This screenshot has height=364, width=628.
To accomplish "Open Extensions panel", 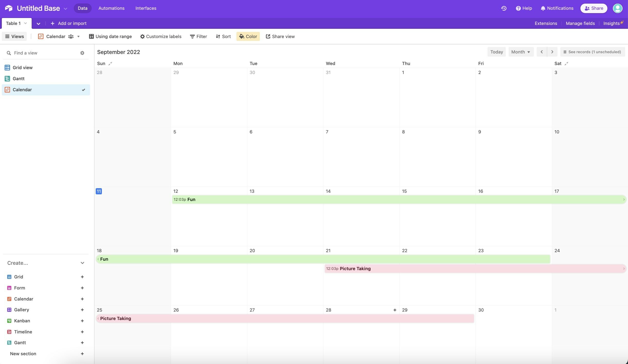I will [546, 23].
